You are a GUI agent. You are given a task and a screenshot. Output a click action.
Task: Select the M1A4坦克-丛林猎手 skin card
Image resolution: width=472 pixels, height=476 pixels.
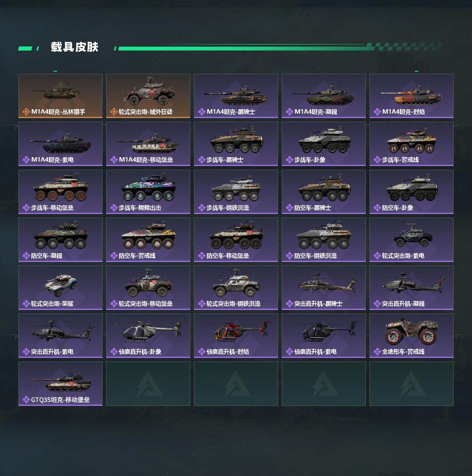pos(60,96)
